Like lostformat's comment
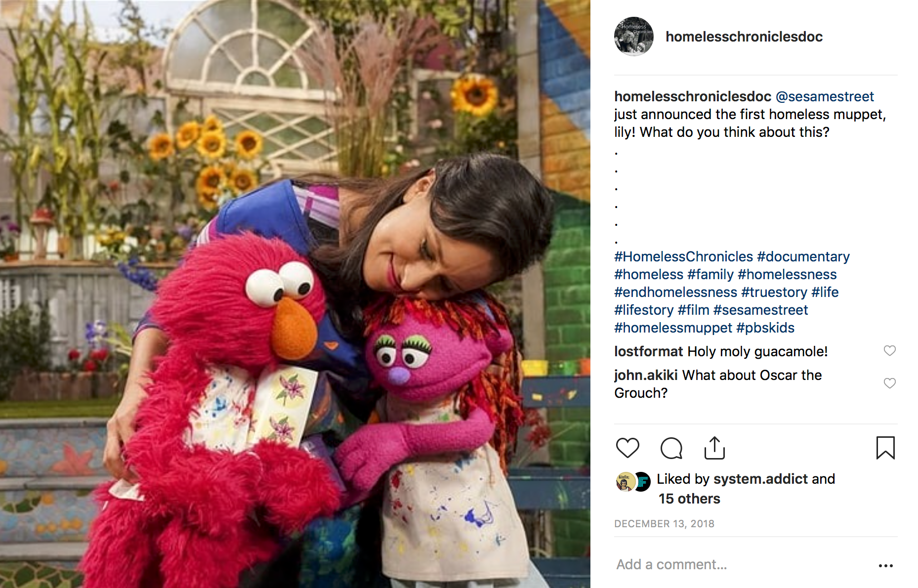This screenshot has width=918, height=588. point(889,351)
